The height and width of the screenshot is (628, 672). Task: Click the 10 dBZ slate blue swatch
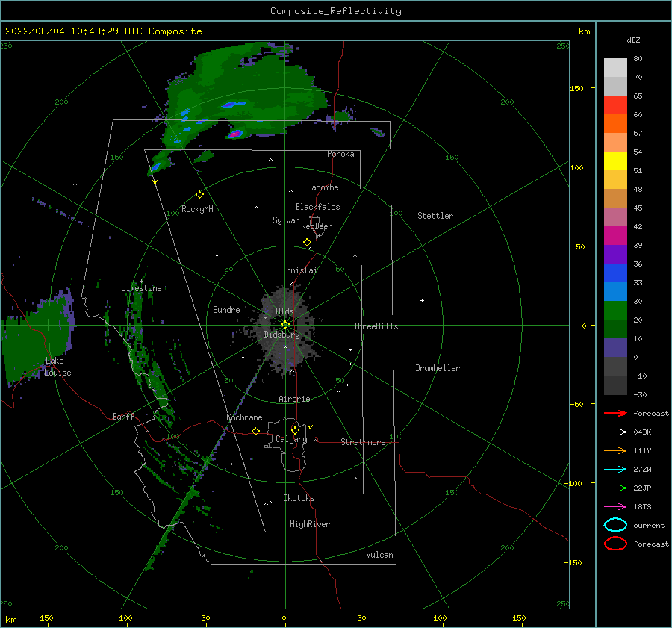coord(615,348)
